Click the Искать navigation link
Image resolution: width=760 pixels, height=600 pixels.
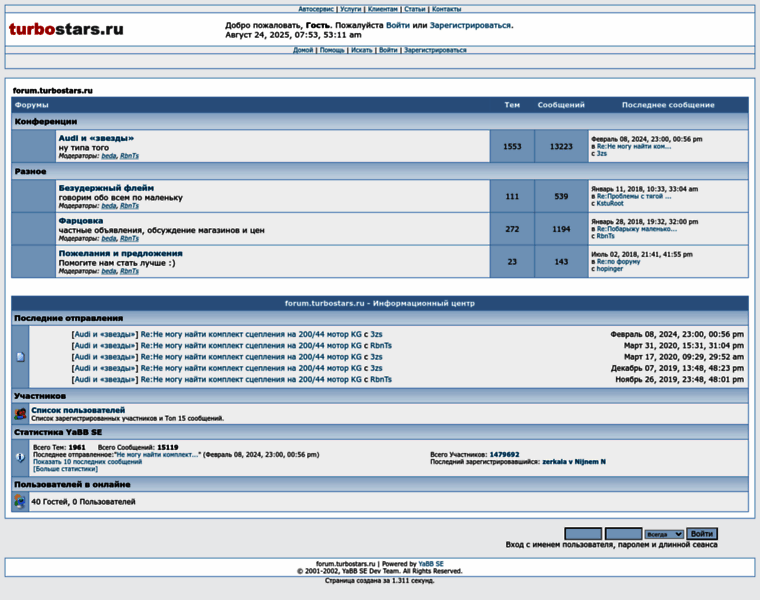click(361, 50)
